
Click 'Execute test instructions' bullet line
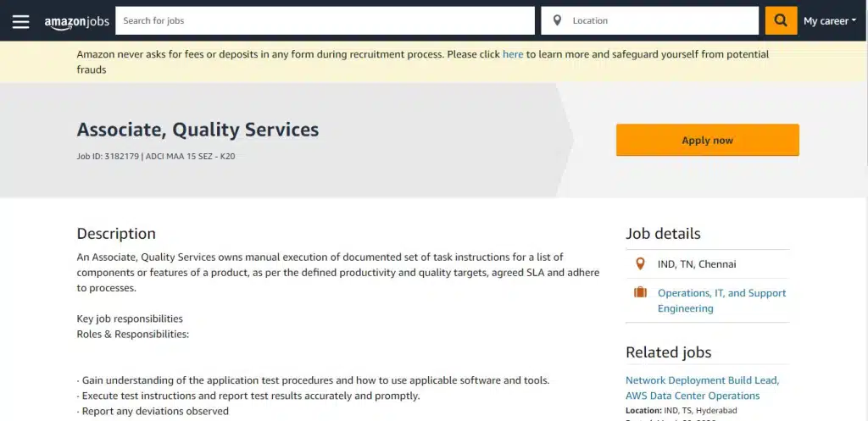click(248, 396)
